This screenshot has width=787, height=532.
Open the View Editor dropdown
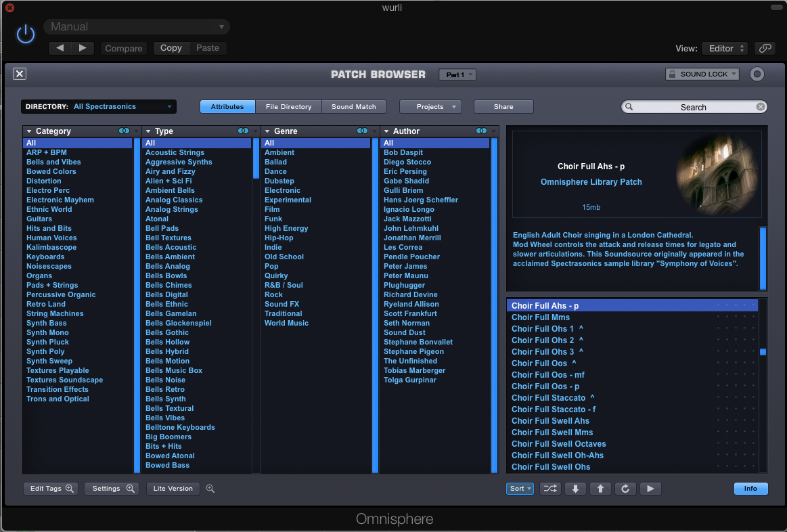(x=725, y=48)
